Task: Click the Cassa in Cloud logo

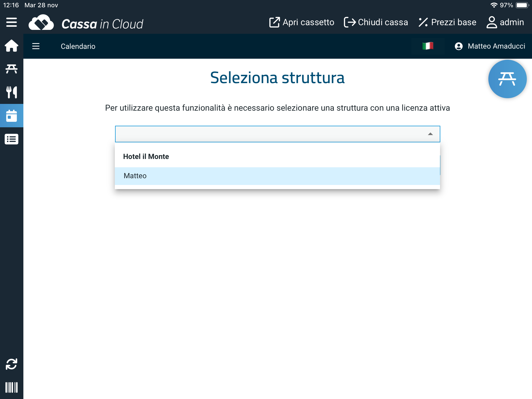Action: click(x=86, y=23)
